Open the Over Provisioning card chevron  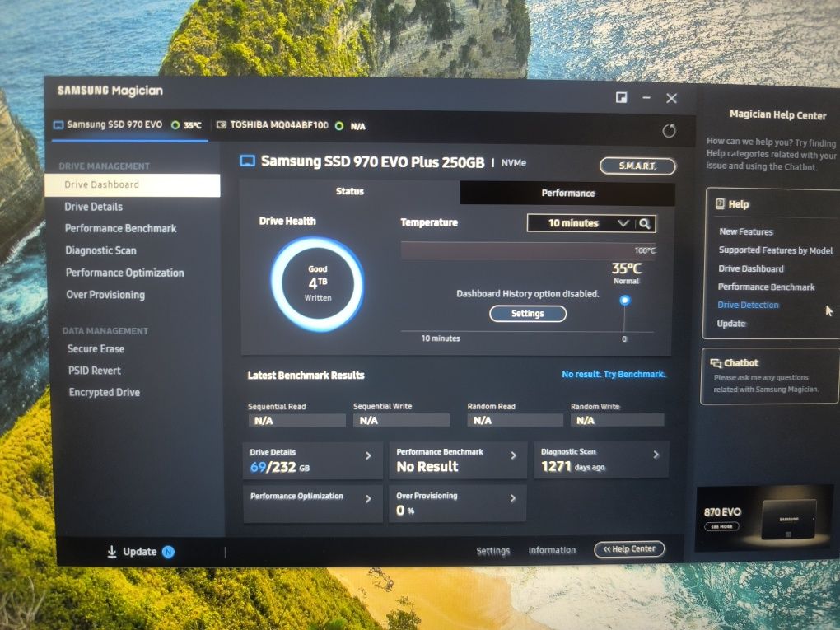pyautogui.click(x=513, y=498)
